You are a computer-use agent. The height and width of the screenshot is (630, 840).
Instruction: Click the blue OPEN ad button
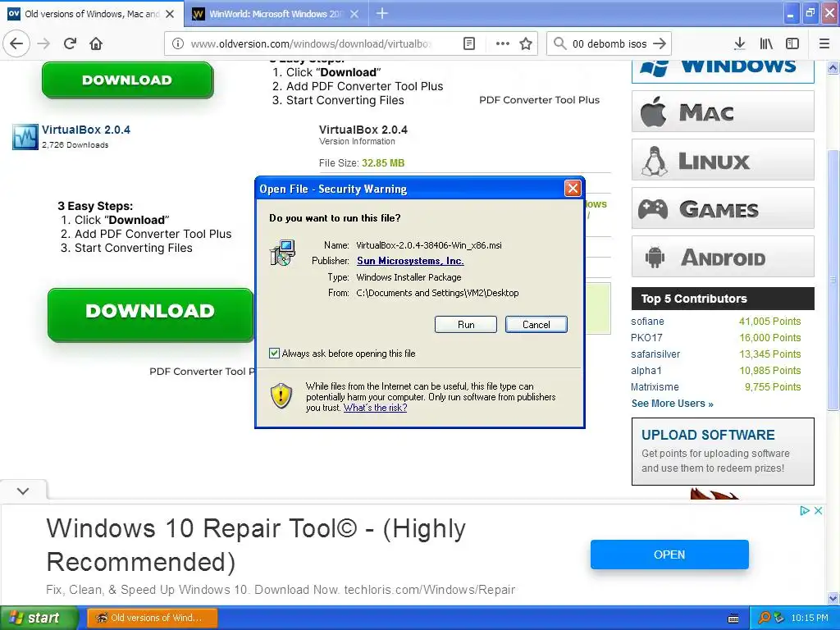click(x=669, y=555)
